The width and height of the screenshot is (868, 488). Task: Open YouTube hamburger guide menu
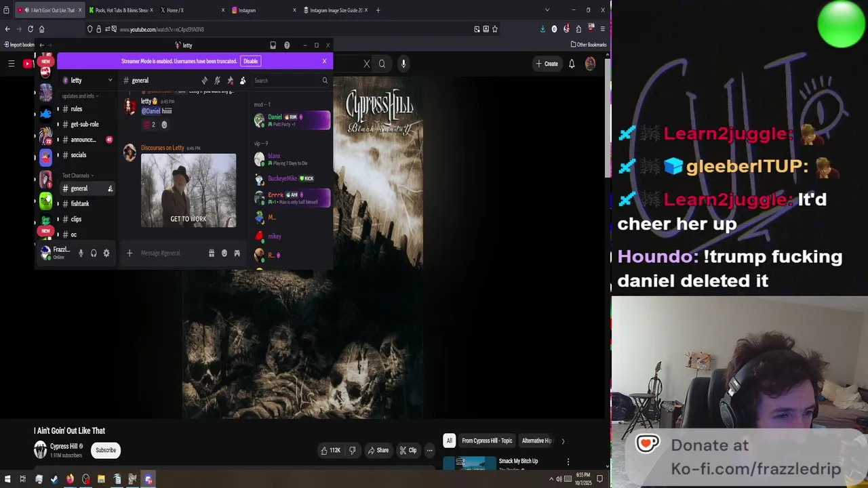click(x=12, y=64)
